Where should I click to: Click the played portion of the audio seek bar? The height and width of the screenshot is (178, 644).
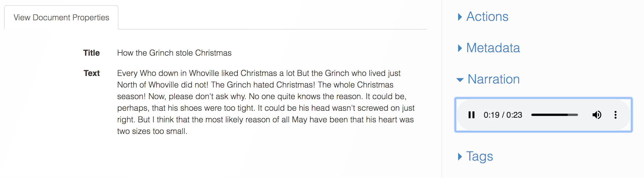(x=549, y=115)
